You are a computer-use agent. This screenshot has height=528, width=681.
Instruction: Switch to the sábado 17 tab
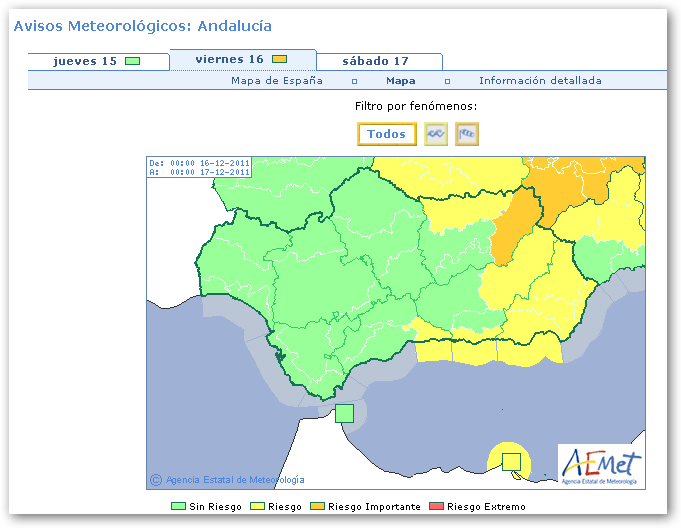(x=376, y=61)
